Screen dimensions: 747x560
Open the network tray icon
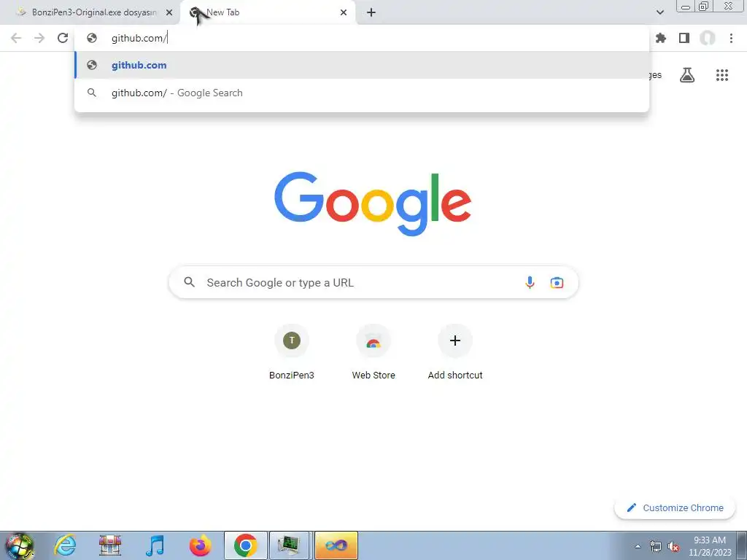pos(656,546)
